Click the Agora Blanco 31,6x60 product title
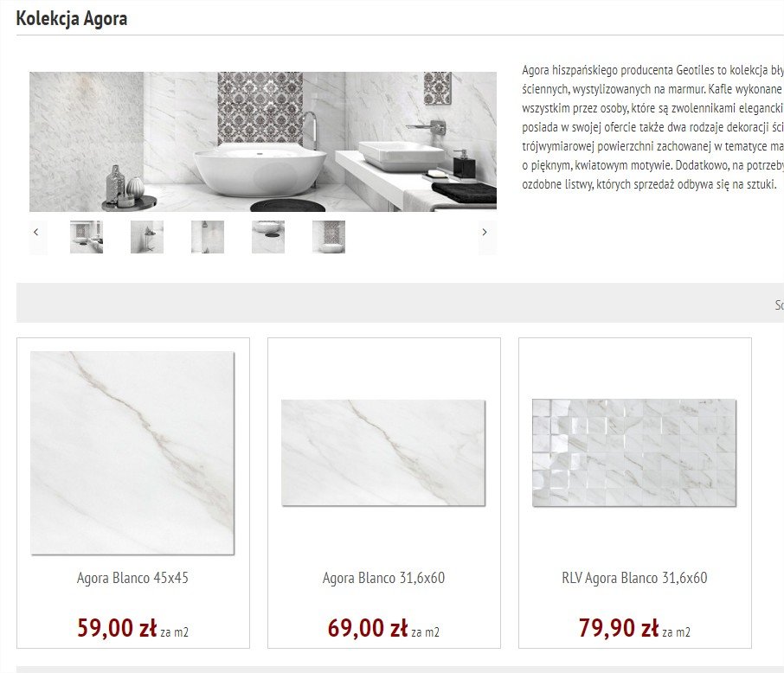Screen dimensions: 784x673 (383, 578)
